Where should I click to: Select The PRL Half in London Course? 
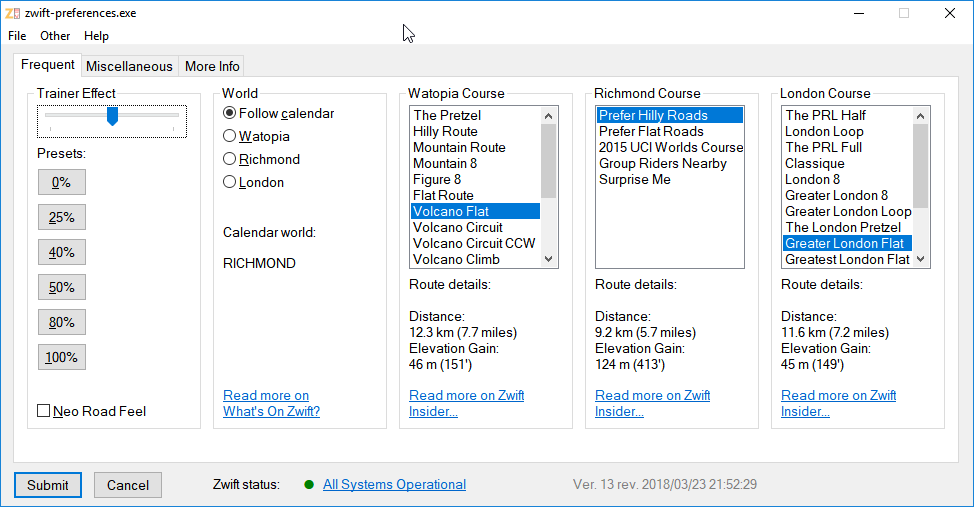click(x=847, y=116)
